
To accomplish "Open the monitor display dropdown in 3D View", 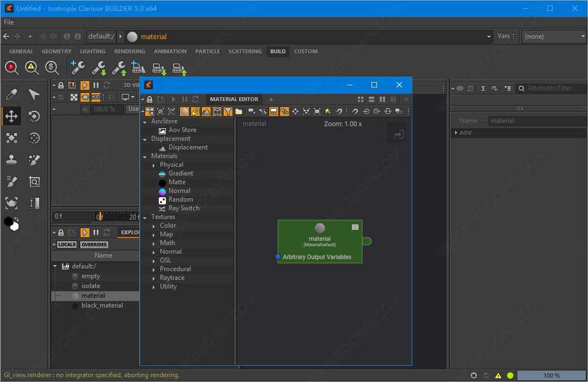I will coord(128,97).
